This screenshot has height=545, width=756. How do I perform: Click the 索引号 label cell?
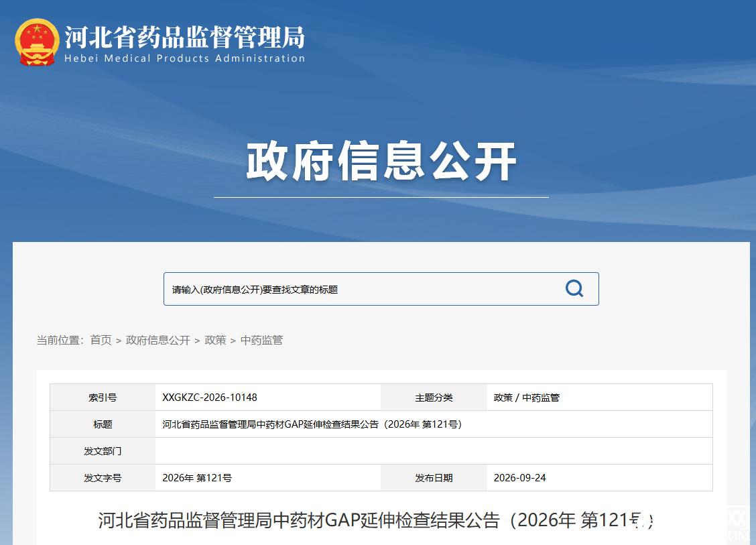click(103, 398)
